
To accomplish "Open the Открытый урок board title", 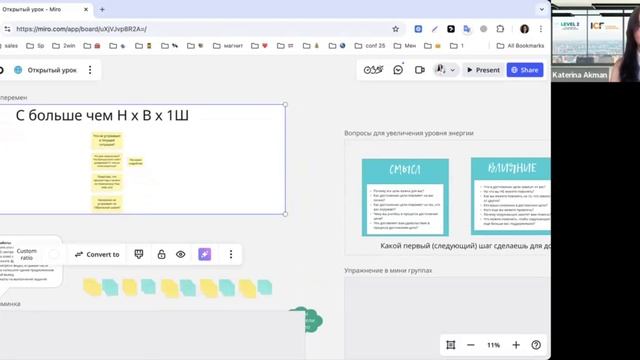I will [52, 70].
